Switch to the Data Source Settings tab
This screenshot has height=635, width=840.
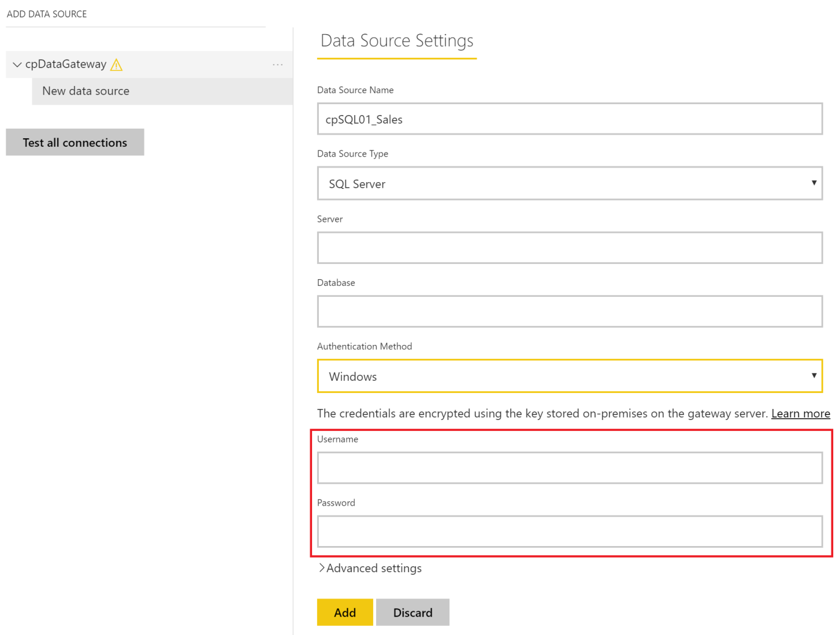pyautogui.click(x=397, y=41)
